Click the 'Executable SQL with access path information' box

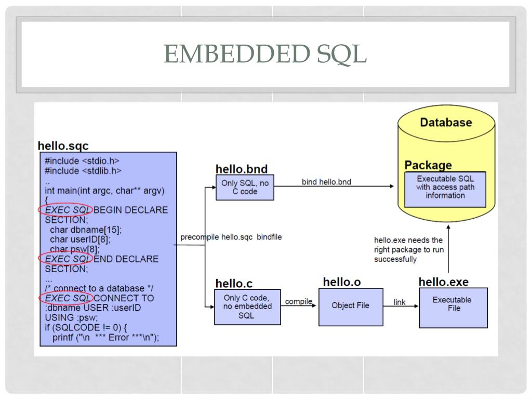[x=445, y=189]
